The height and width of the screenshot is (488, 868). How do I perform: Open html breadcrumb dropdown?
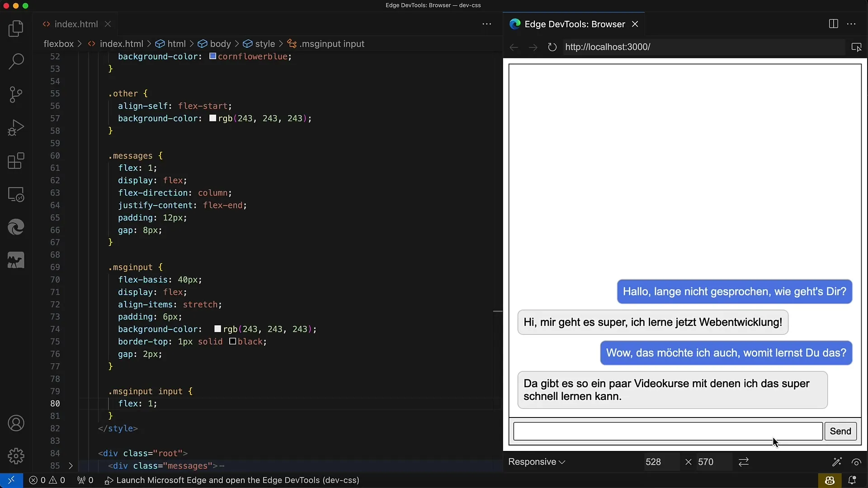click(x=171, y=44)
